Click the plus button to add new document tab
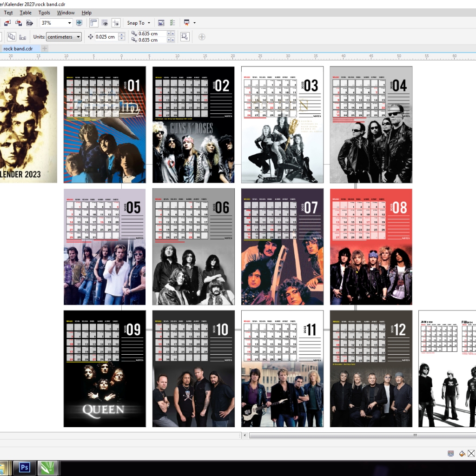Viewport: 476px width, 476px height. pos(45,48)
